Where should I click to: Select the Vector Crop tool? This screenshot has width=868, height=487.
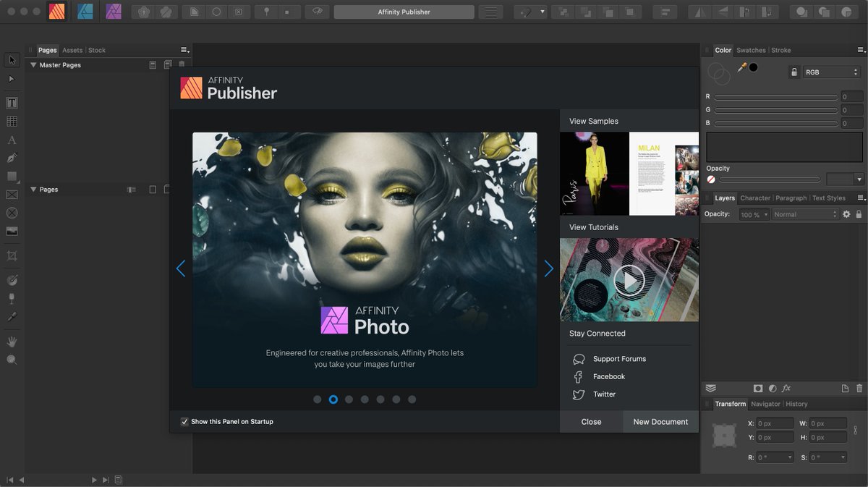click(12, 255)
